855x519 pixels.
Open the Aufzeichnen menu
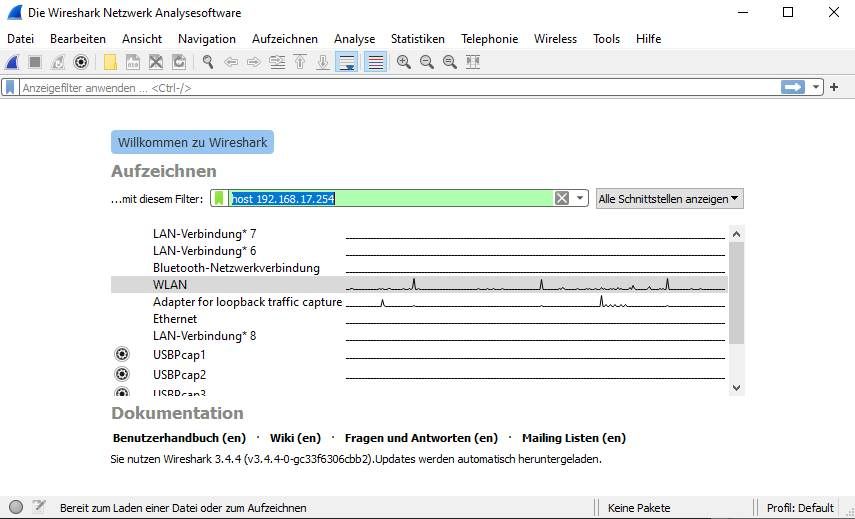(x=285, y=39)
